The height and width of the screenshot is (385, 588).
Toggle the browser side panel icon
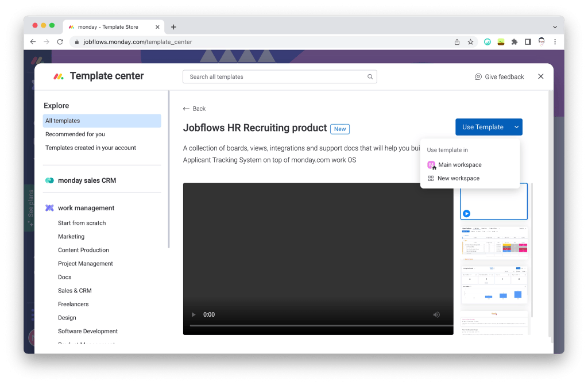coord(528,41)
